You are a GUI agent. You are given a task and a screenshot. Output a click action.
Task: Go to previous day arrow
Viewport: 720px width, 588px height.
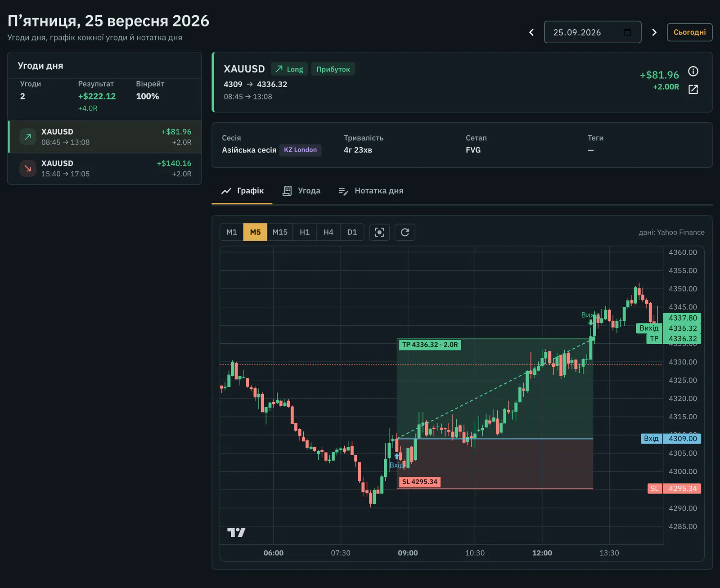pyautogui.click(x=531, y=32)
